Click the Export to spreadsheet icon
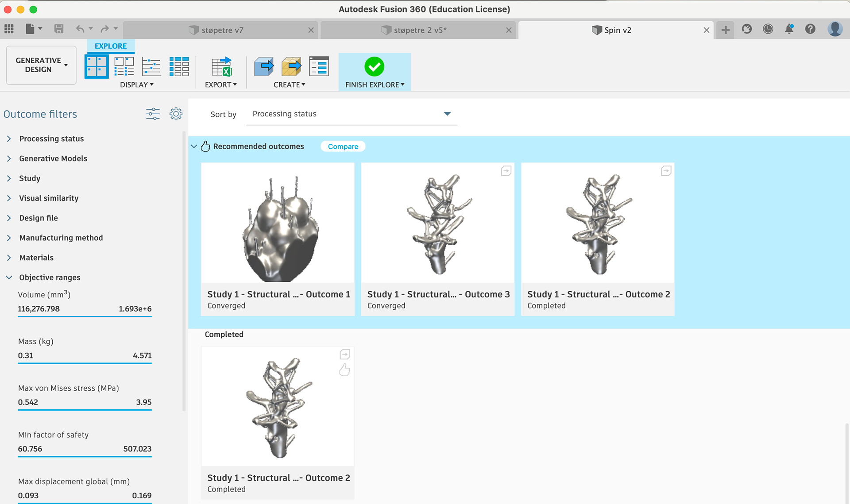Image resolution: width=850 pixels, height=504 pixels. click(x=221, y=66)
